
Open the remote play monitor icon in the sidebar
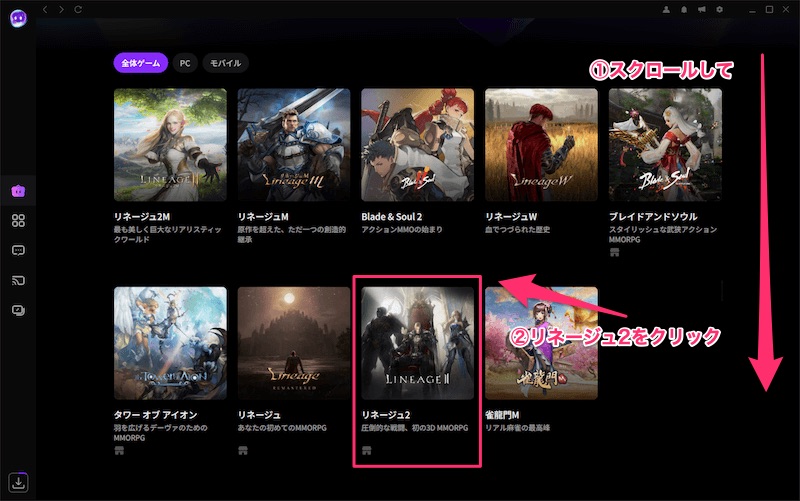pos(18,310)
